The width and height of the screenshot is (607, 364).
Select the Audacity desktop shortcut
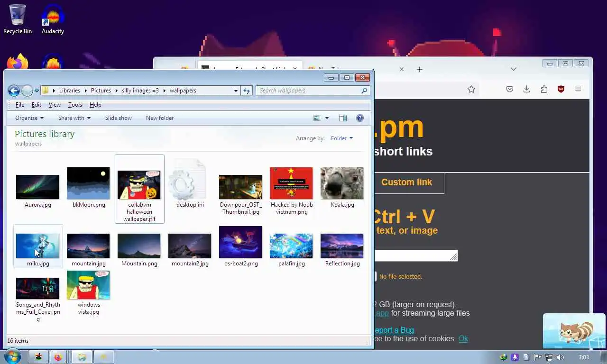53,19
